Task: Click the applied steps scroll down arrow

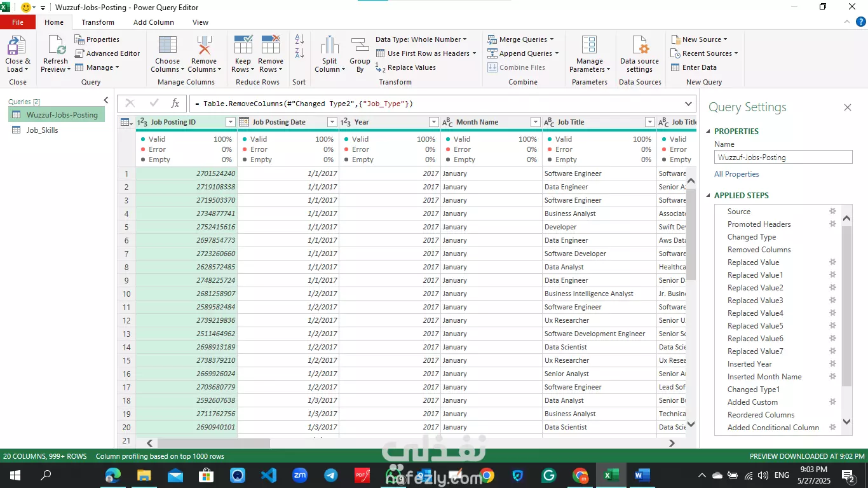Action: [x=846, y=421]
